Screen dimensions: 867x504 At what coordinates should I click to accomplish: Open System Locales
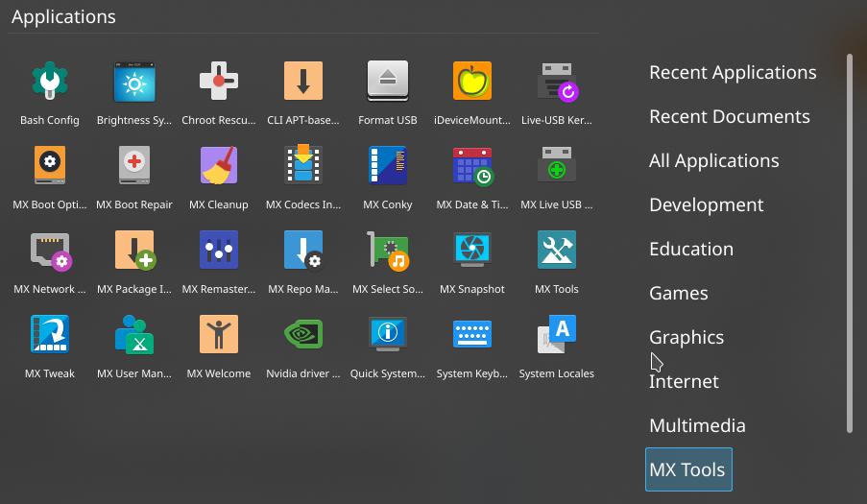(x=557, y=334)
